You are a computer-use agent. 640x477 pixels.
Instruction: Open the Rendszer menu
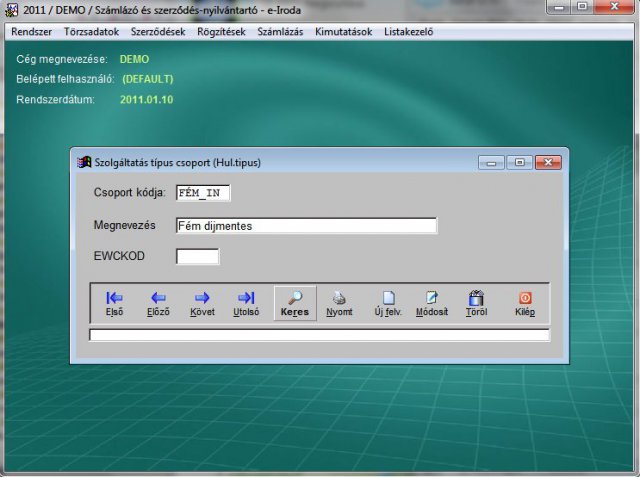(31, 32)
